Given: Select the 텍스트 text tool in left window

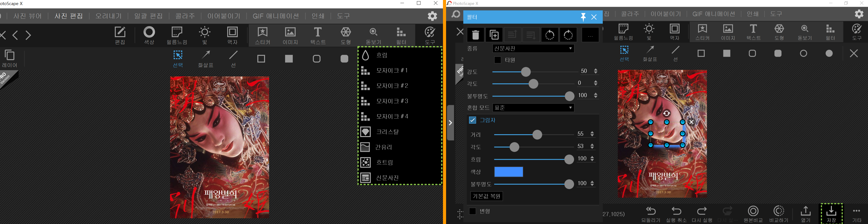Looking at the screenshot, I should [318, 35].
